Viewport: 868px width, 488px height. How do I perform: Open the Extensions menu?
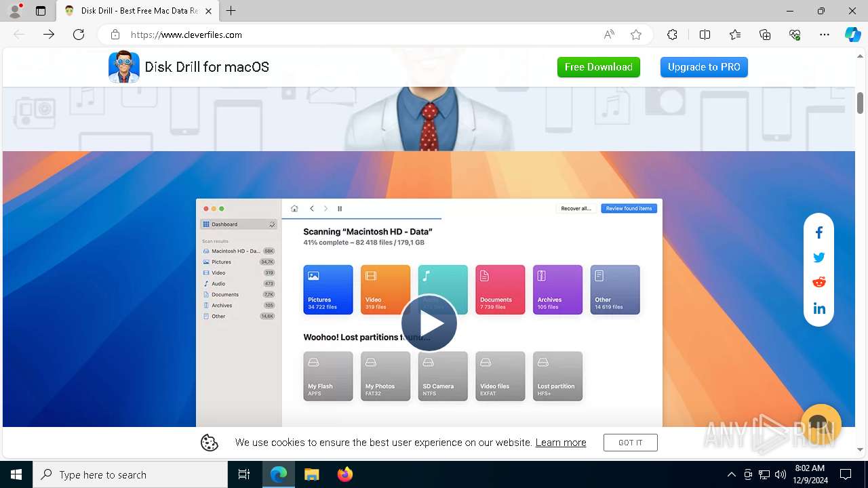click(672, 35)
